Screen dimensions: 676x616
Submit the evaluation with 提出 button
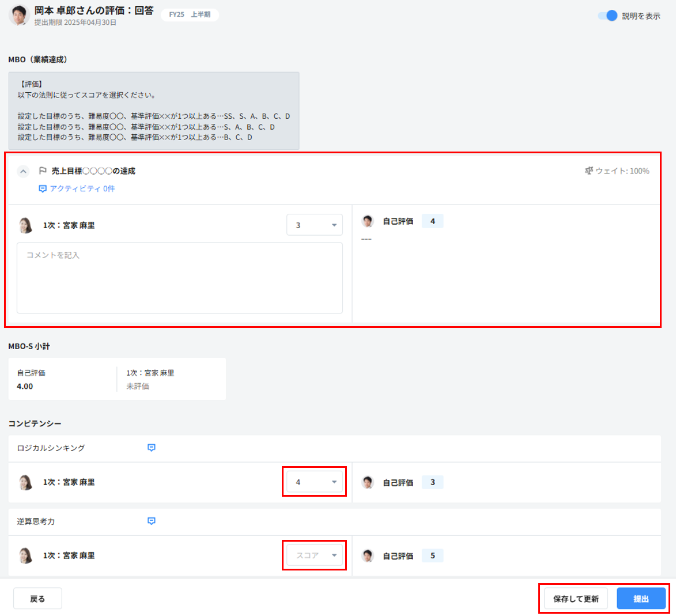click(641, 599)
